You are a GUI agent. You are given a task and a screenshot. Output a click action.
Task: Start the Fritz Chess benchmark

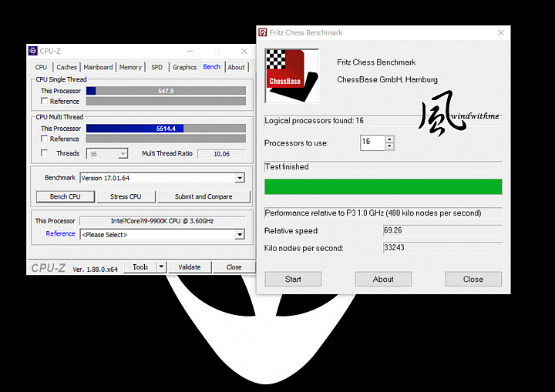[x=293, y=279]
